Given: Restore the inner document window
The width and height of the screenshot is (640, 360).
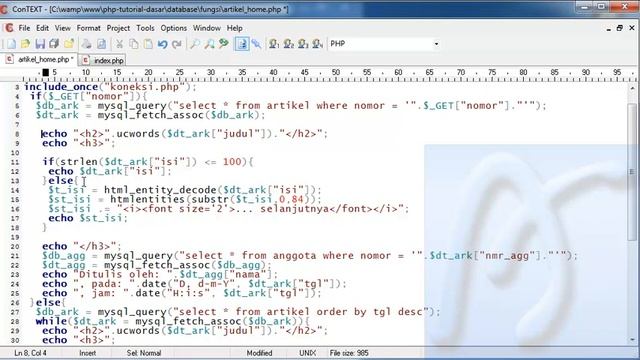Looking at the screenshot, I should click(x=620, y=28).
